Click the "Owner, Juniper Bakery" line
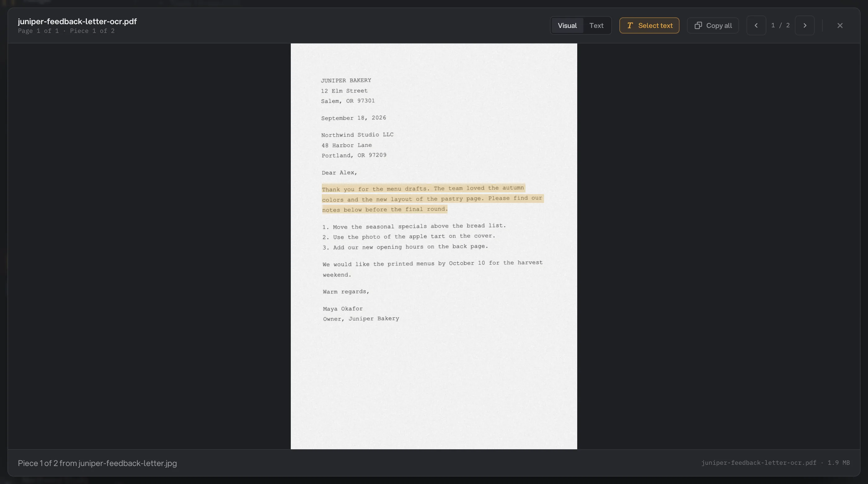868x484 pixels. [361, 318]
